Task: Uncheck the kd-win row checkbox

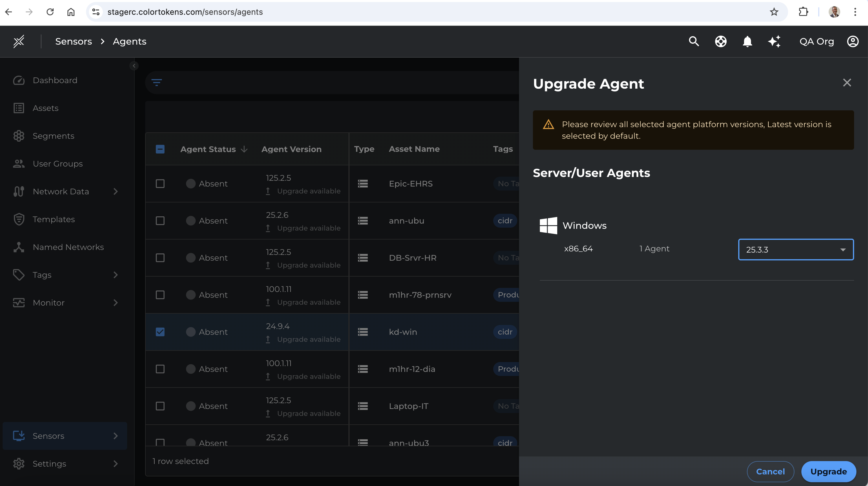Action: tap(160, 332)
